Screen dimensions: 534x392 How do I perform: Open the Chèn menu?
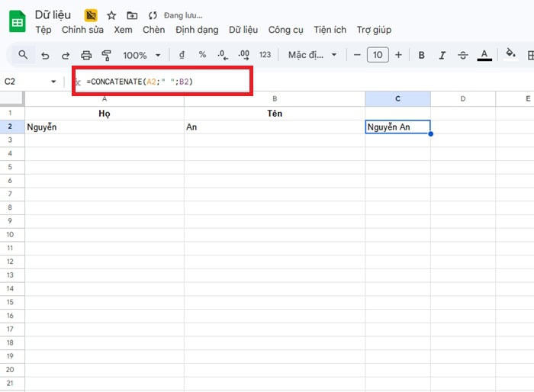coord(153,30)
